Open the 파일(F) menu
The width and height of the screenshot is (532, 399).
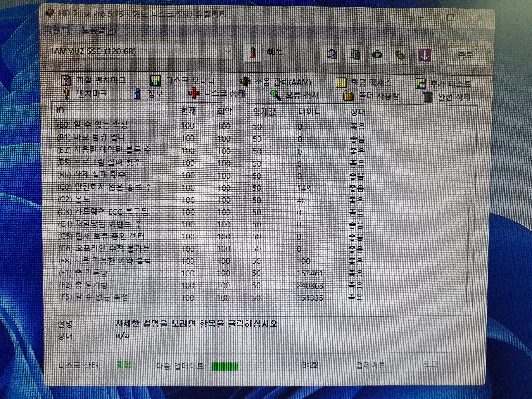point(57,30)
